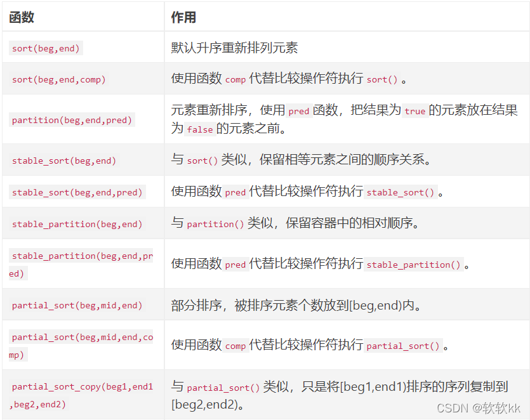Click inline code comp in the sort(beg,end,comp) row description
Viewport: 530px width, 420px height.
click(235, 79)
